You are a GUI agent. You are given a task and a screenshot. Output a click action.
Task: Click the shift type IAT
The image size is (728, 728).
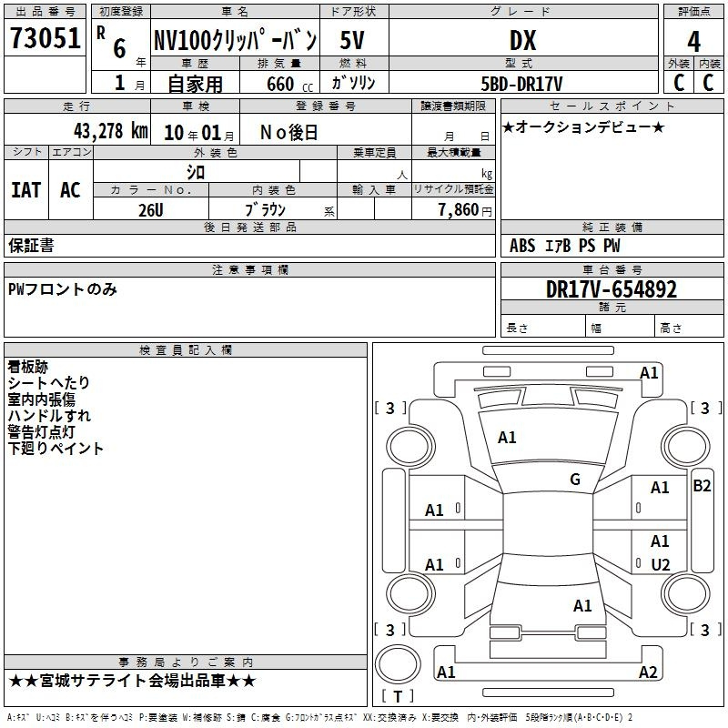pyautogui.click(x=26, y=190)
